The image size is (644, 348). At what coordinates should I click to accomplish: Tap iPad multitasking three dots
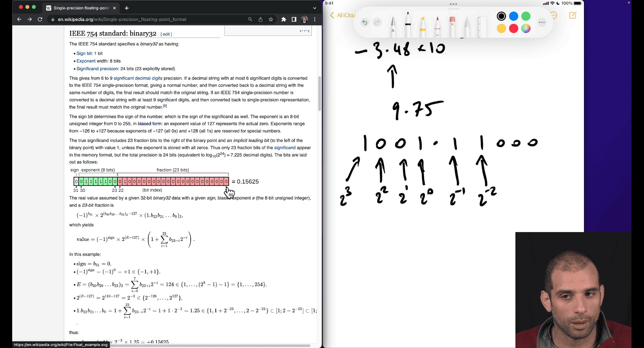453,4
